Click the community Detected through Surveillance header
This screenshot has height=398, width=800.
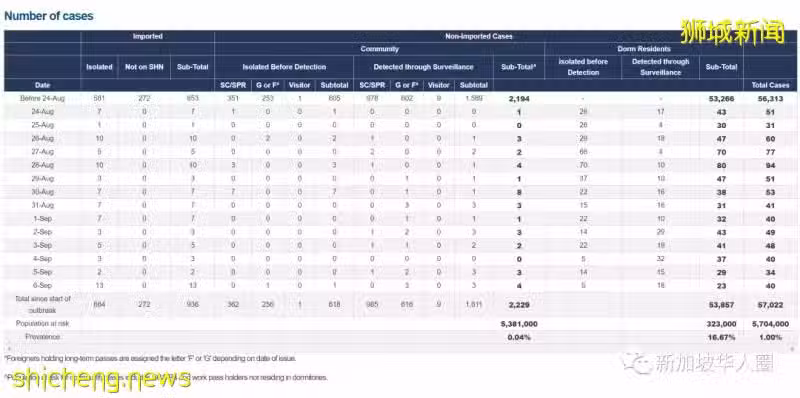pos(423,67)
